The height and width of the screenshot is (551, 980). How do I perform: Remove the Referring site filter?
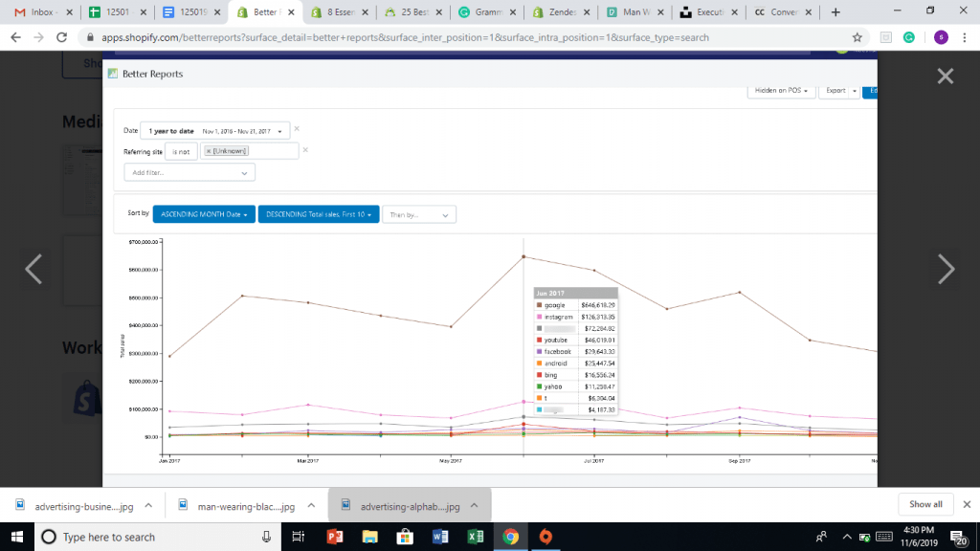coord(305,150)
